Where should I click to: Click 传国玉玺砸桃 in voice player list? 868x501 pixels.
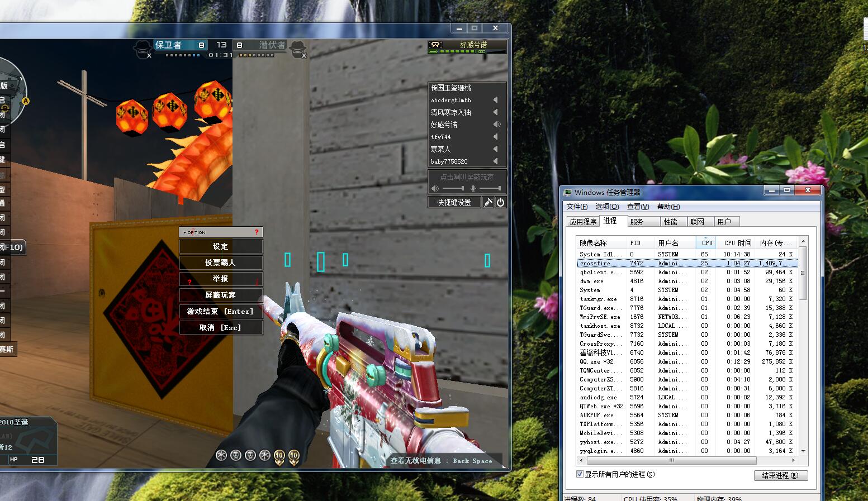[x=451, y=88]
